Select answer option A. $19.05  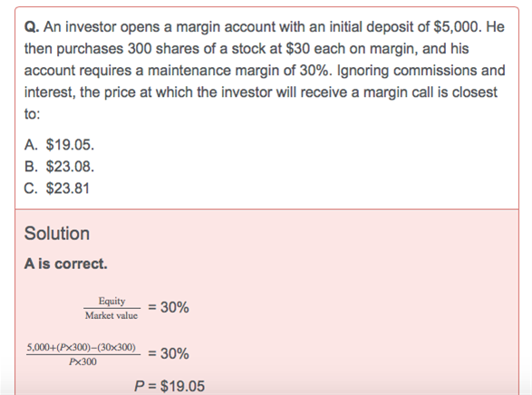(x=59, y=145)
